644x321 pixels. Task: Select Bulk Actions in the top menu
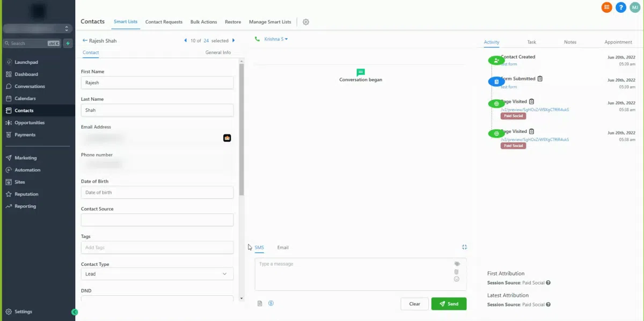pos(203,22)
